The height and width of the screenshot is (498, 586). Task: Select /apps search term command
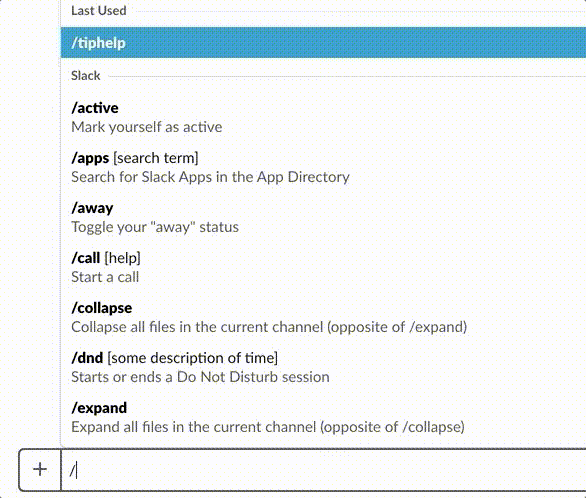tap(323, 167)
